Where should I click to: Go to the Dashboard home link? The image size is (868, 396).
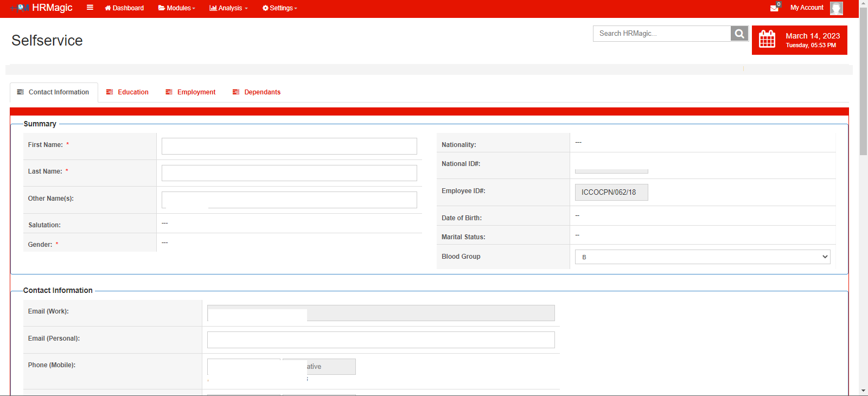tap(124, 8)
